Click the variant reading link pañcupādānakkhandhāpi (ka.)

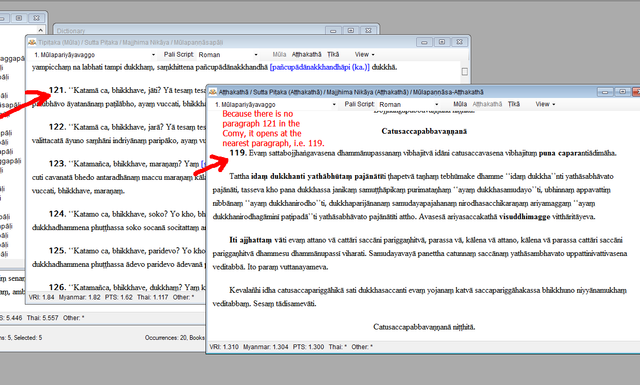[x=320, y=67]
